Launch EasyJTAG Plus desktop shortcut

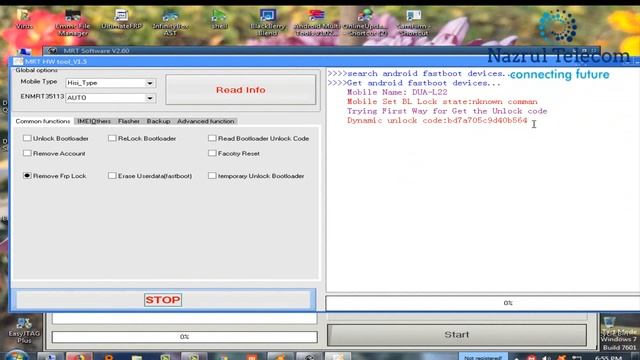tap(24, 331)
